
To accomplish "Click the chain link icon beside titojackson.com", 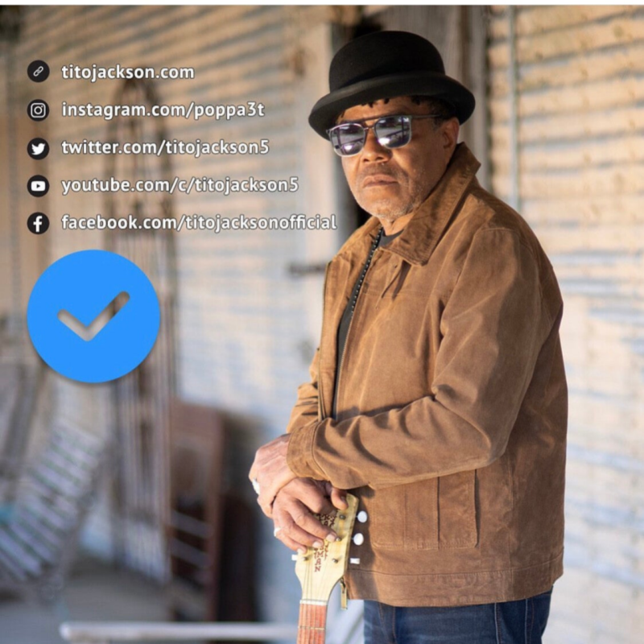I will [x=38, y=72].
